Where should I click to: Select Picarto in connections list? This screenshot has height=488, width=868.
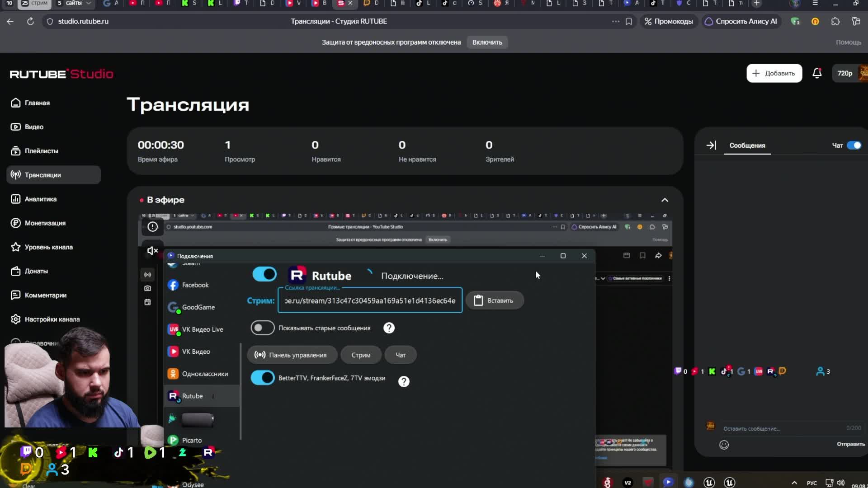click(202, 440)
